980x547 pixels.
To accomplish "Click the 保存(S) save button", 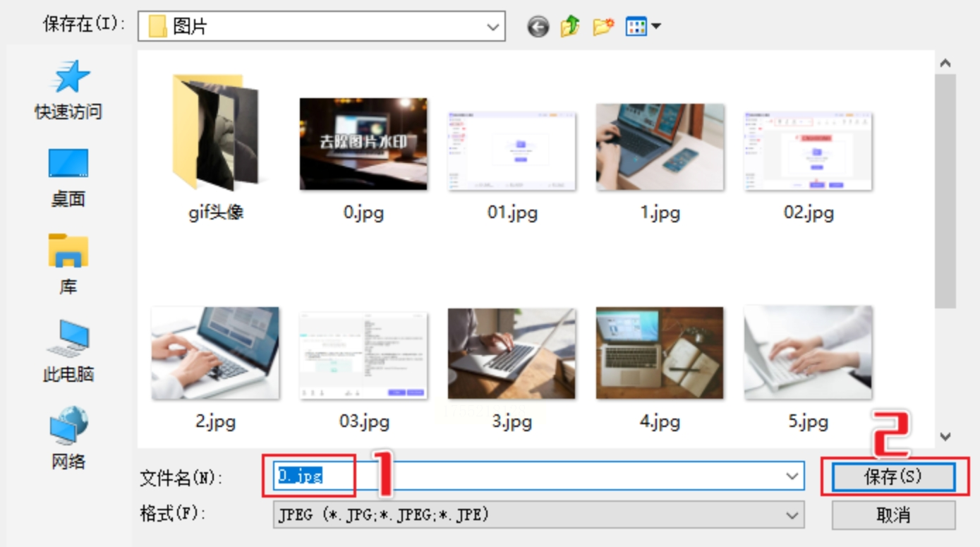I will (x=893, y=476).
